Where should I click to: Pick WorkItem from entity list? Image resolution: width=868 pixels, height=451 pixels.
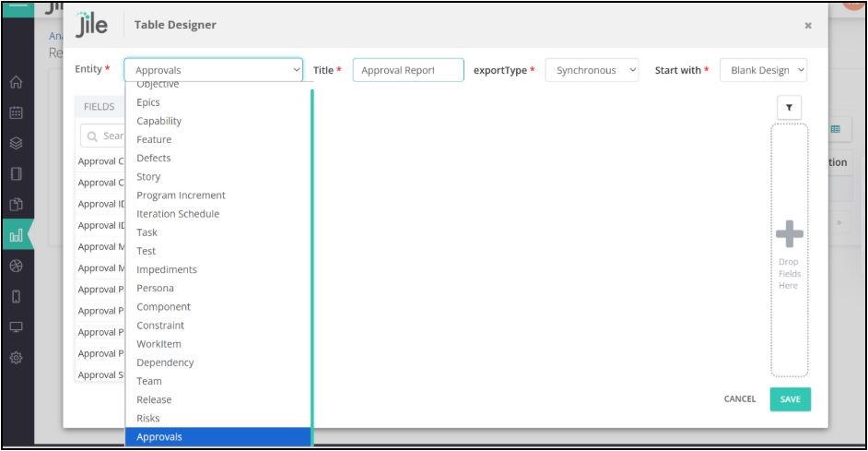[x=217, y=343]
